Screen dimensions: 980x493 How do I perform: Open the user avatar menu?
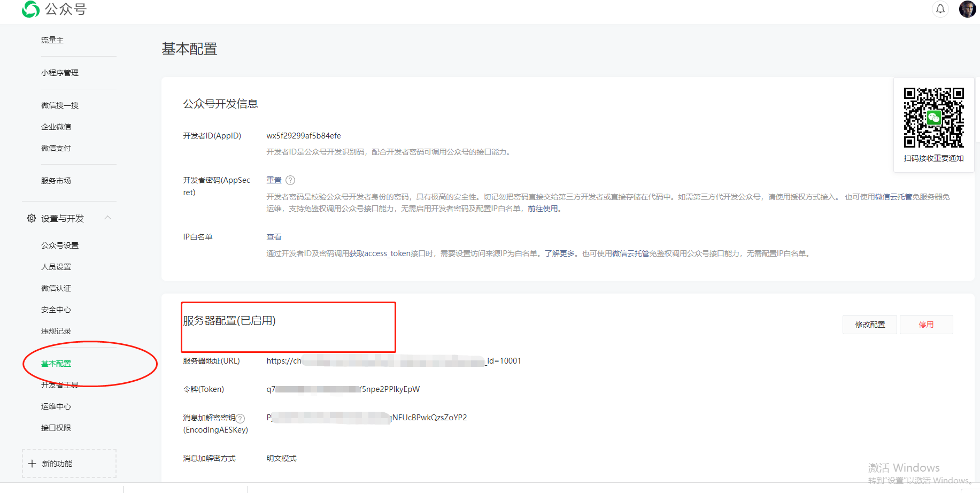967,9
